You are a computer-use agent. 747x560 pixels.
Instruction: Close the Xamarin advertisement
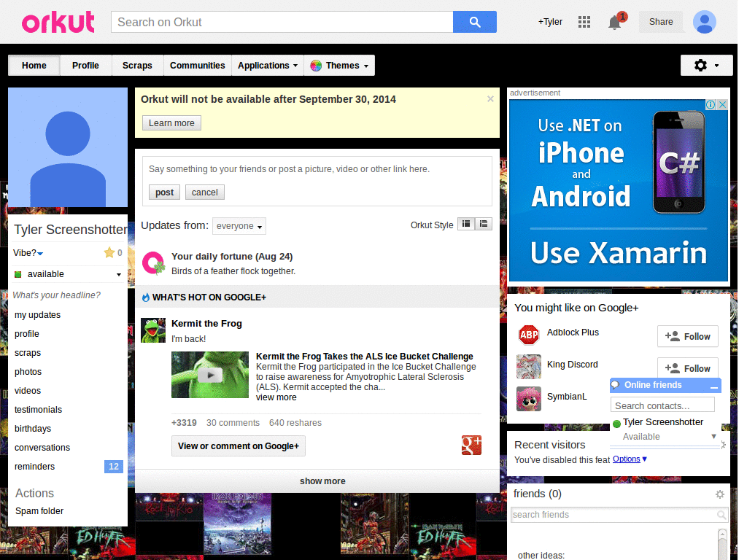pyautogui.click(x=723, y=105)
